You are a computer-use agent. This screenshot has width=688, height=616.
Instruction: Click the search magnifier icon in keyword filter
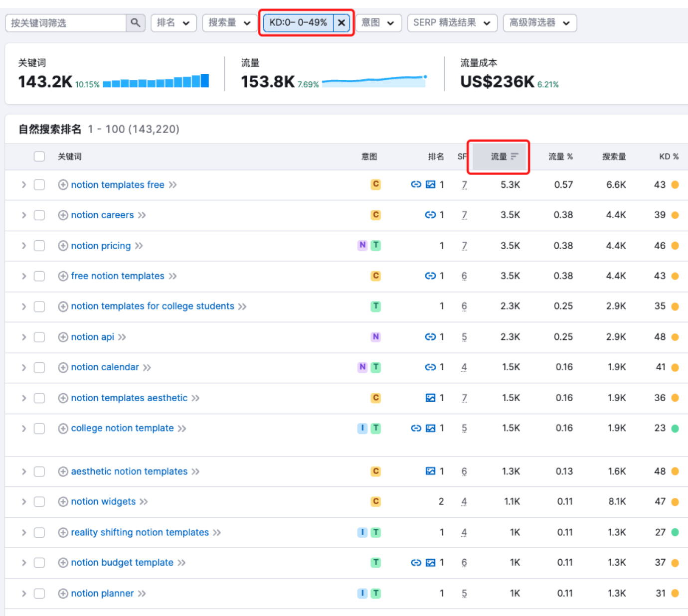135,23
